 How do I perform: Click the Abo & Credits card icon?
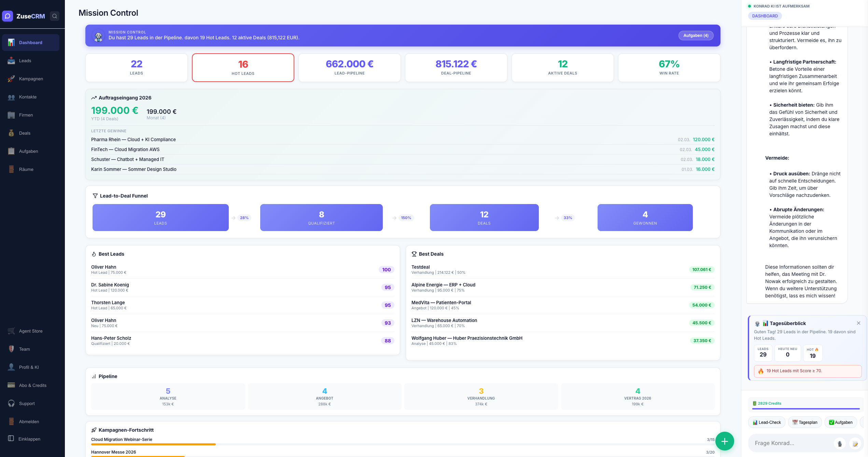(11, 385)
